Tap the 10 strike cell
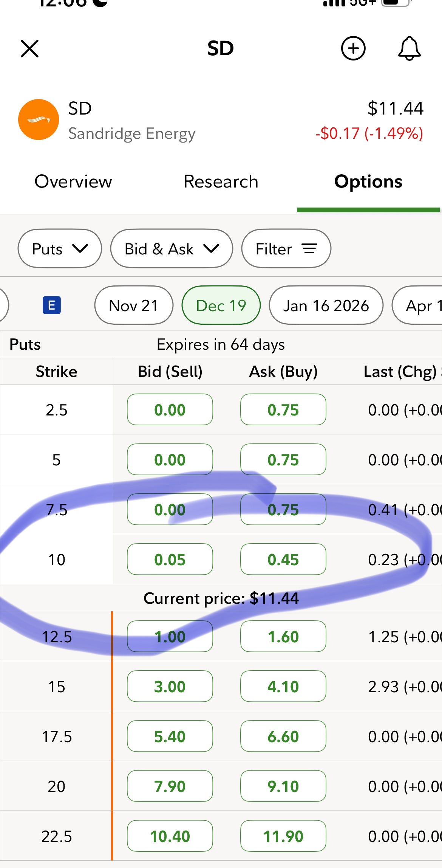This screenshot has width=442, height=868. point(57,560)
